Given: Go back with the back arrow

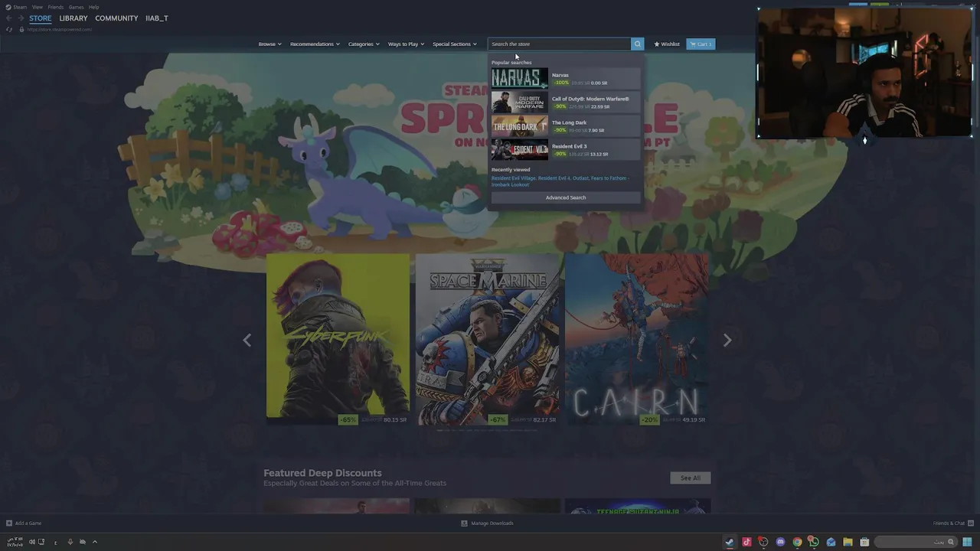Looking at the screenshot, I should coord(9,18).
